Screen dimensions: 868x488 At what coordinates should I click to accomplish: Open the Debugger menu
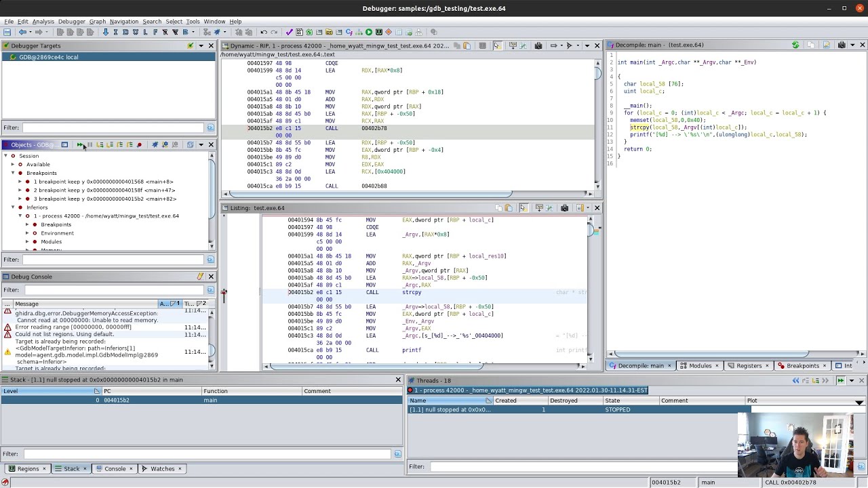72,22
